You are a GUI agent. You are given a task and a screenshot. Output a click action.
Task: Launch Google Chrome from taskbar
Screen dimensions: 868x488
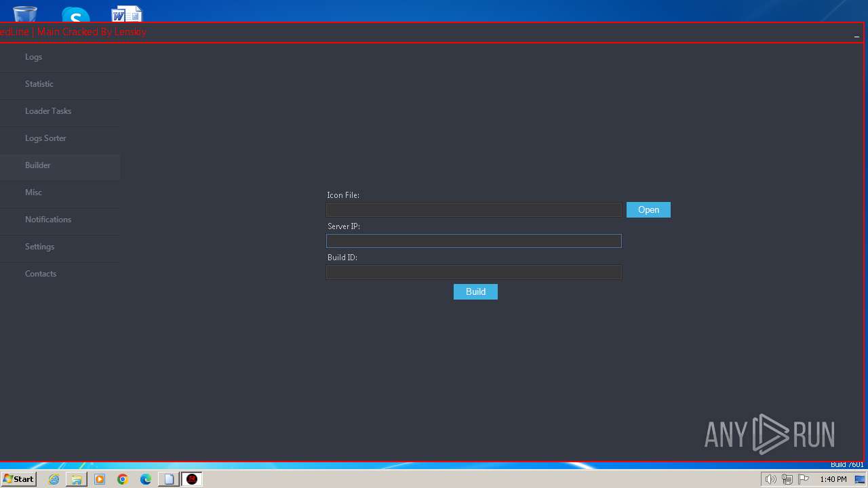pyautogui.click(x=123, y=479)
